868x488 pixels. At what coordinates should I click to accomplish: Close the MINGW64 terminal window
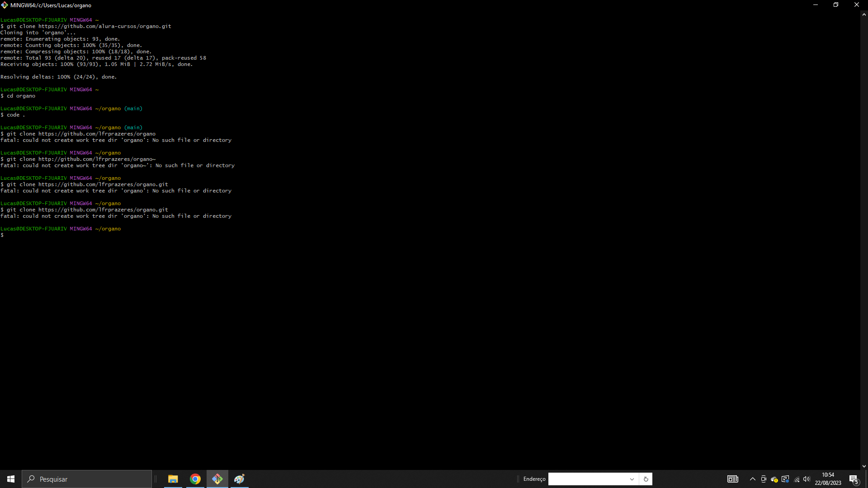(857, 5)
